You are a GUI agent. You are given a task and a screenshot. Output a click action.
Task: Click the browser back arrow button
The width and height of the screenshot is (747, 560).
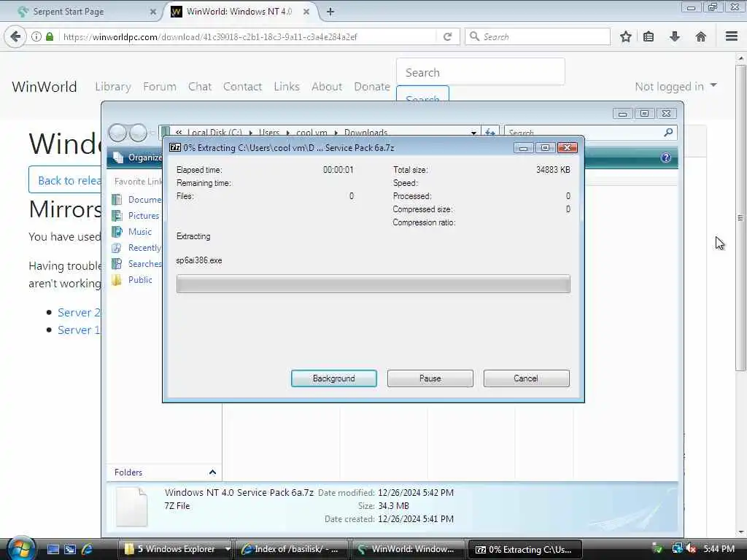15,36
